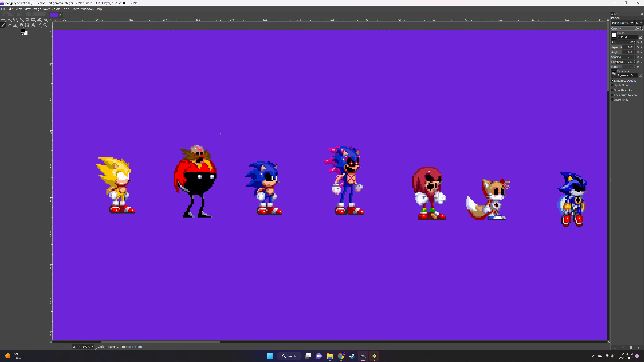
Task: Close the image tab with X button
Action: 60,15
